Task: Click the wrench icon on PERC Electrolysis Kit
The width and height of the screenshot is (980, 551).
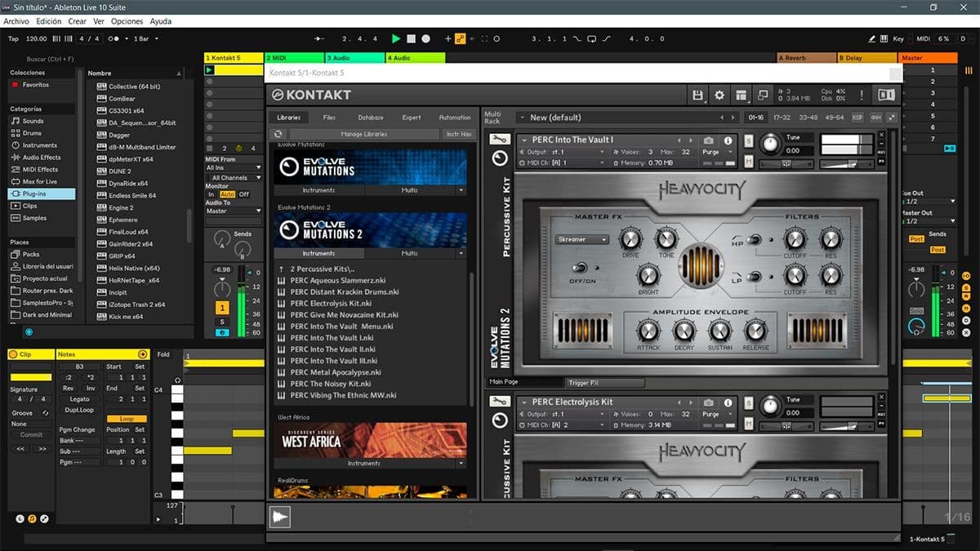Action: point(500,402)
